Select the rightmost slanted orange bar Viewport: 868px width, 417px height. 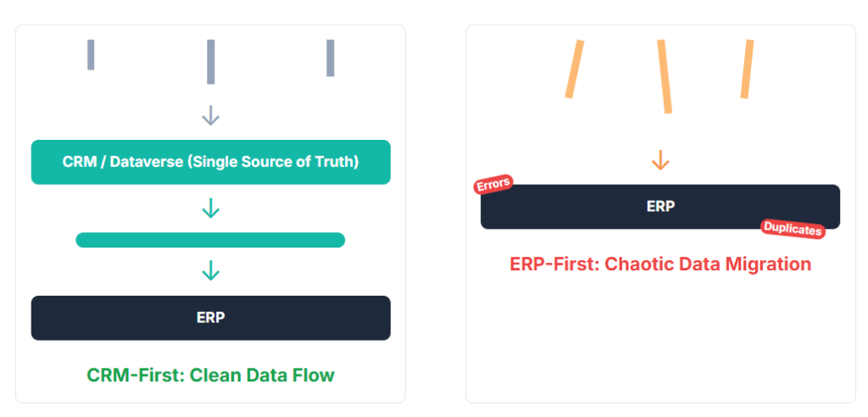point(747,69)
